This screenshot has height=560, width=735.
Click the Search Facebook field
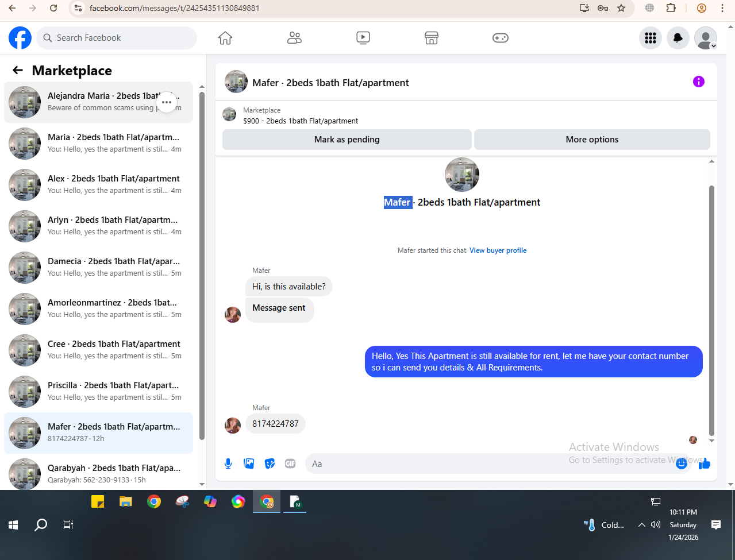(117, 38)
